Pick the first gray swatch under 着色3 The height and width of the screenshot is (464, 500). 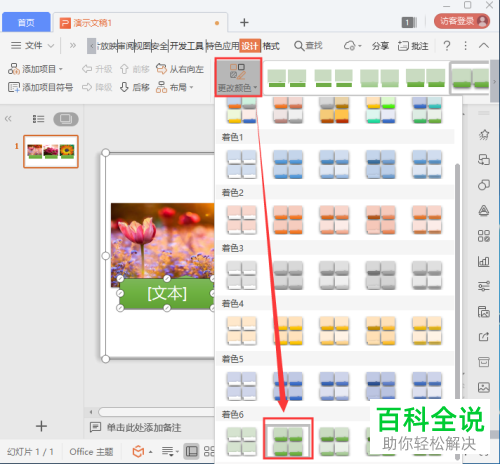coord(242,275)
